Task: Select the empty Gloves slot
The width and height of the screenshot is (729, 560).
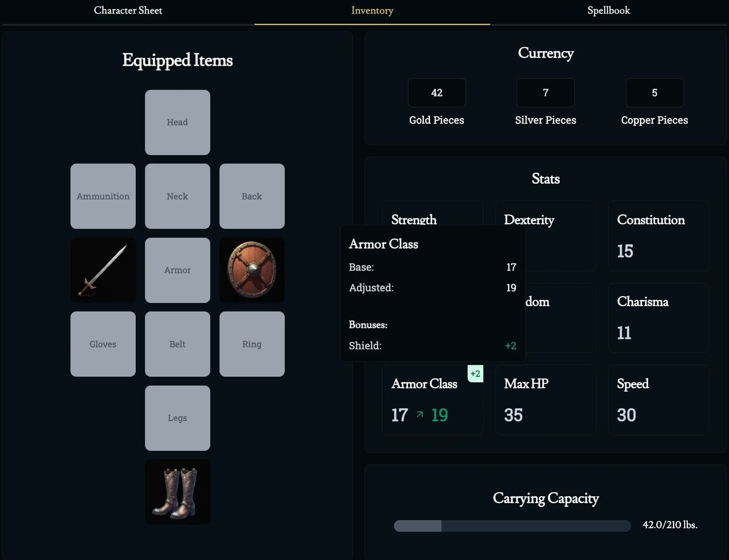Action: pos(103,344)
